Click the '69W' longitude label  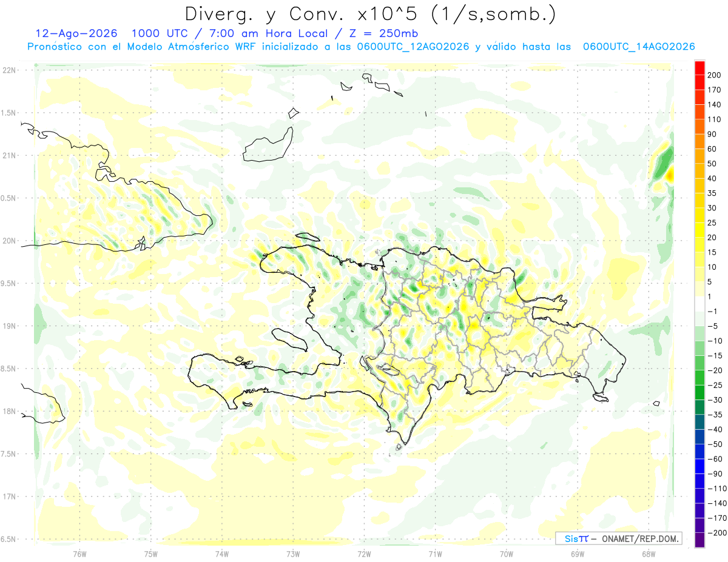578,554
